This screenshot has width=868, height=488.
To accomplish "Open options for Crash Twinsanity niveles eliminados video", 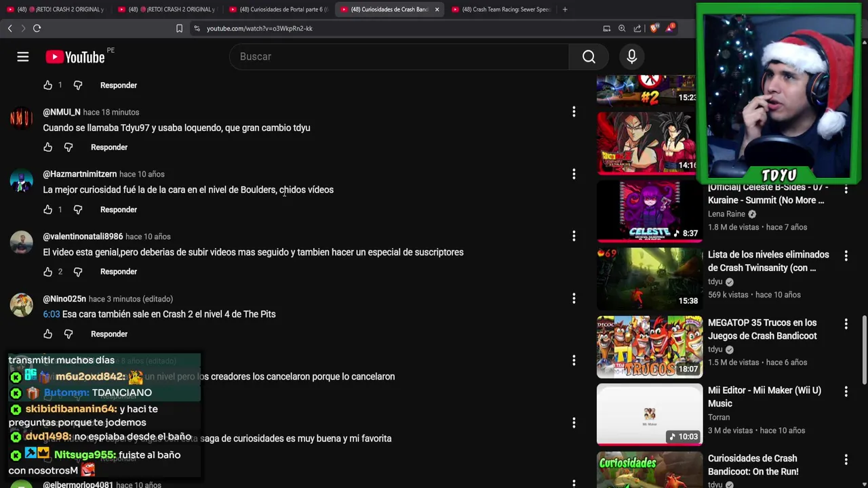I will [x=846, y=256].
